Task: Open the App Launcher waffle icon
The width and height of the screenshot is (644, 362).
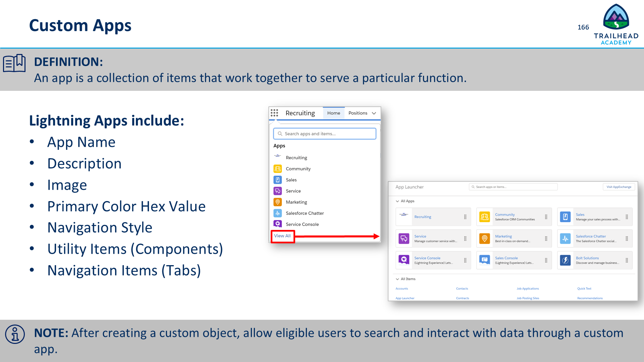Action: click(x=274, y=113)
